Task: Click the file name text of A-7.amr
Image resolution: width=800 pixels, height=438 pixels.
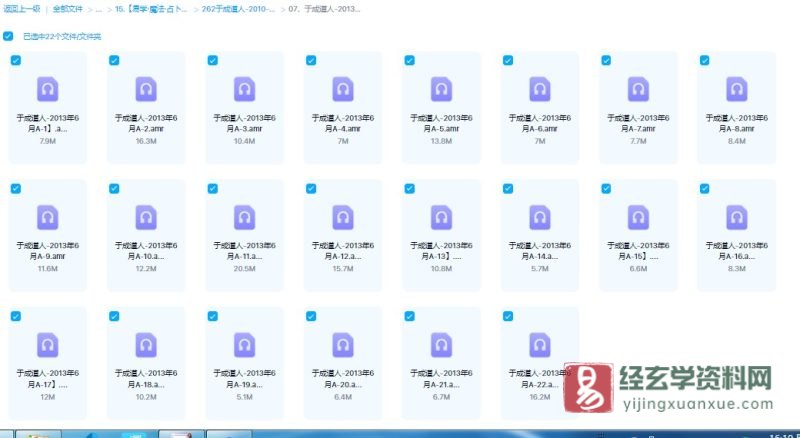Action: [x=637, y=123]
